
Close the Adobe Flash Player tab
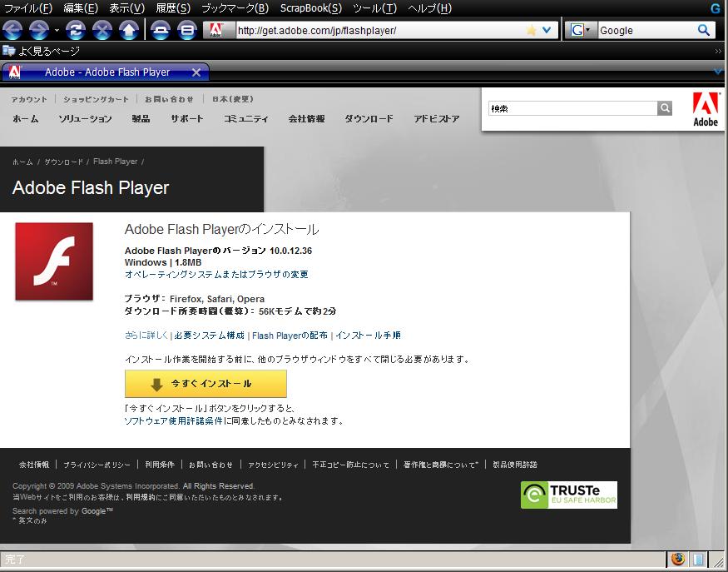[196, 72]
